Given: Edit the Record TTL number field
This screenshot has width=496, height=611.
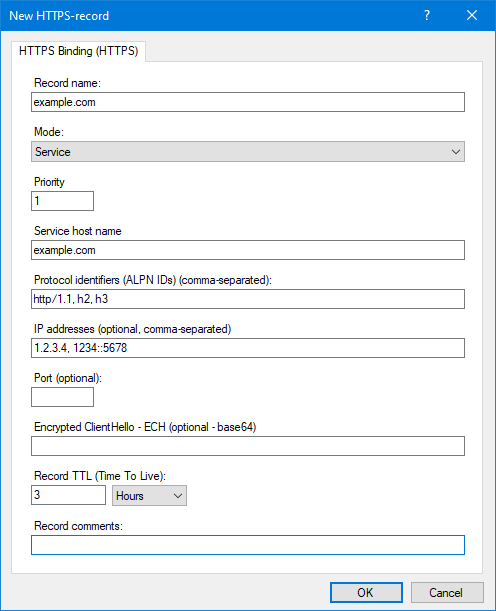Looking at the screenshot, I should tap(68, 495).
